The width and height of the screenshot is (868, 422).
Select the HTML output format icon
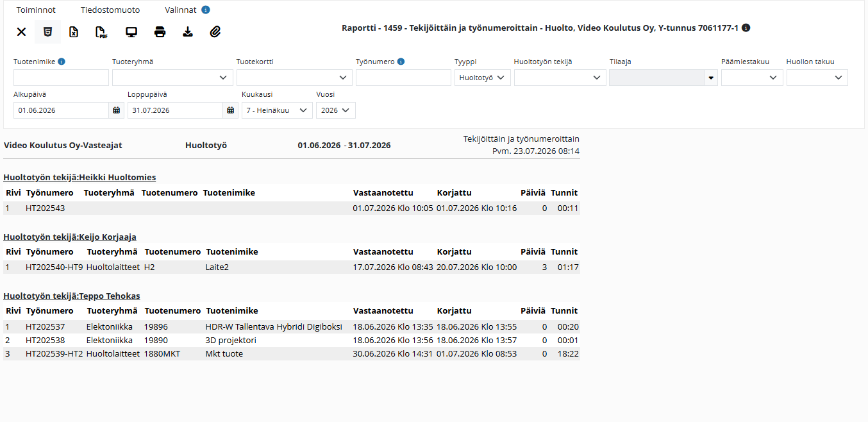click(47, 31)
